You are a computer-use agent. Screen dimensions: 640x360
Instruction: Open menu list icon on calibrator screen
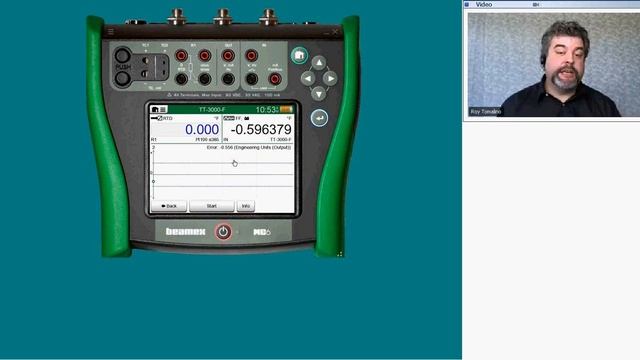tap(163, 109)
